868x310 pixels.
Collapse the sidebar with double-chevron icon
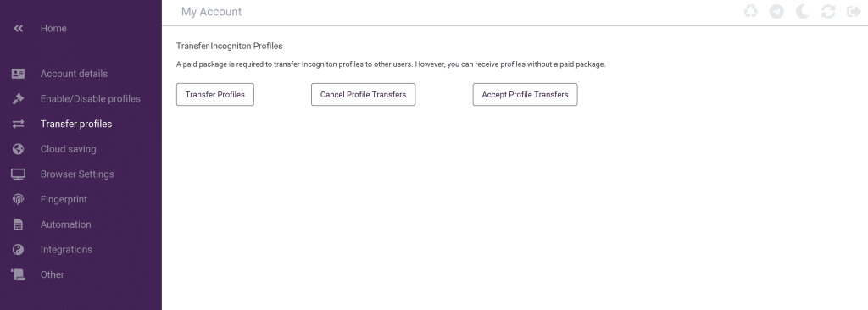point(19,28)
